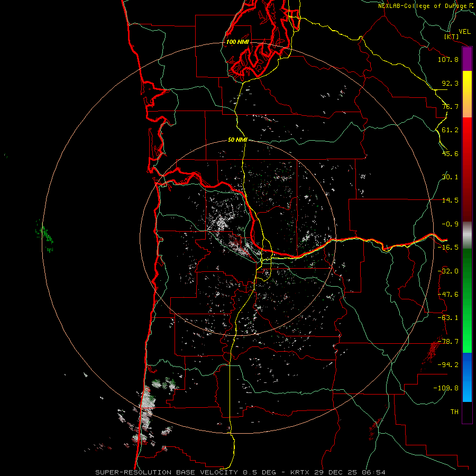Click the red segment of the color bar
Screen dimensions: 476x476
click(x=467, y=169)
